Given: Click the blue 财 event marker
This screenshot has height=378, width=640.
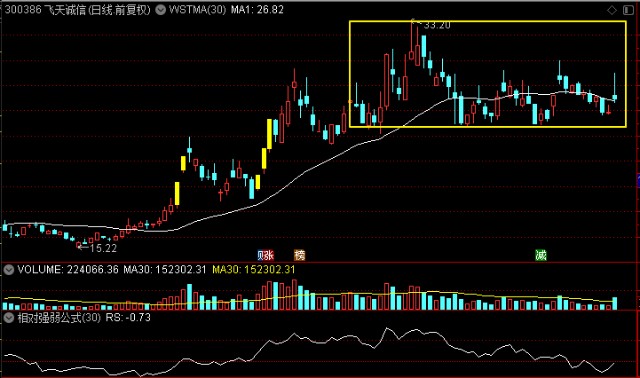Looking at the screenshot, I should click(x=260, y=256).
